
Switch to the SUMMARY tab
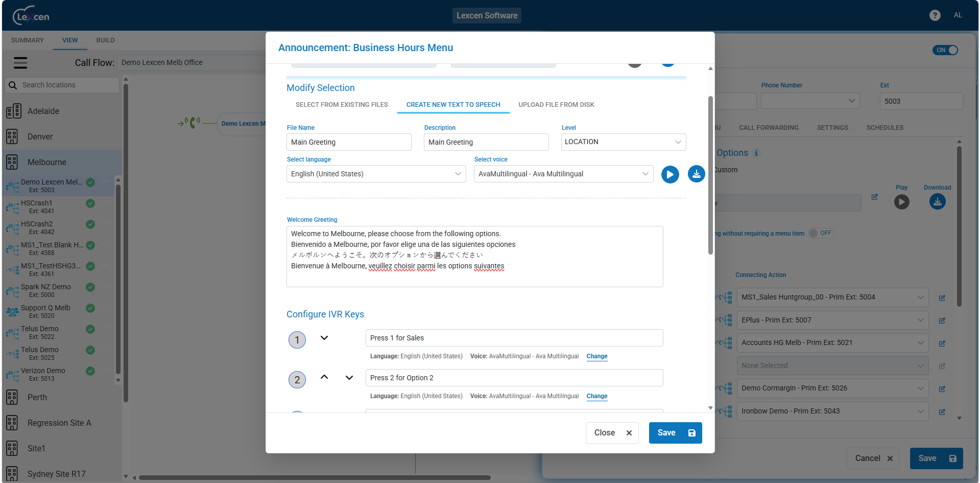tap(28, 40)
